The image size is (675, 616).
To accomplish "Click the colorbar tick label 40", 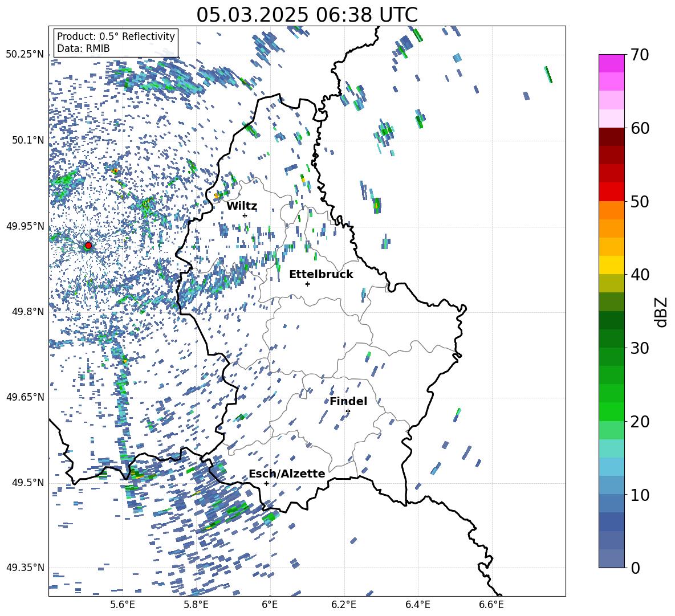I will coord(640,275).
